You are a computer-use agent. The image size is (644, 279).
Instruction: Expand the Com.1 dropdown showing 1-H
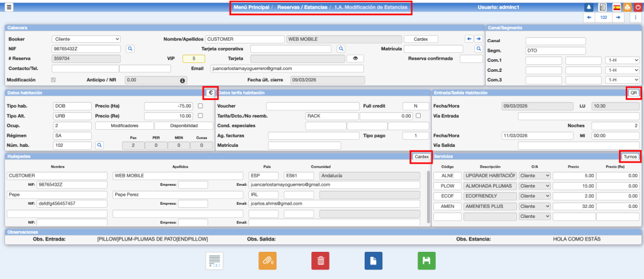click(622, 60)
